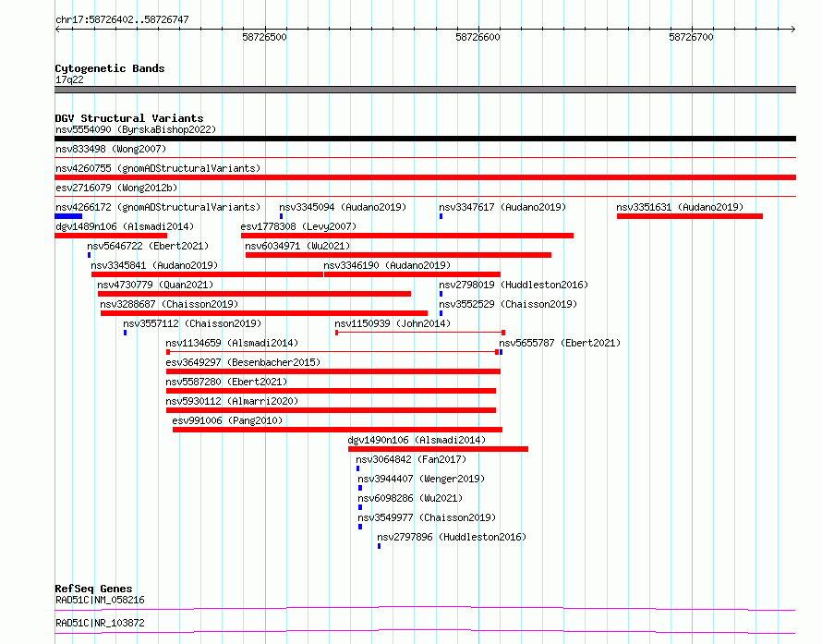Open nsv4260755 gnomADStructuralVariants label
The image size is (822, 644).
click(x=158, y=168)
